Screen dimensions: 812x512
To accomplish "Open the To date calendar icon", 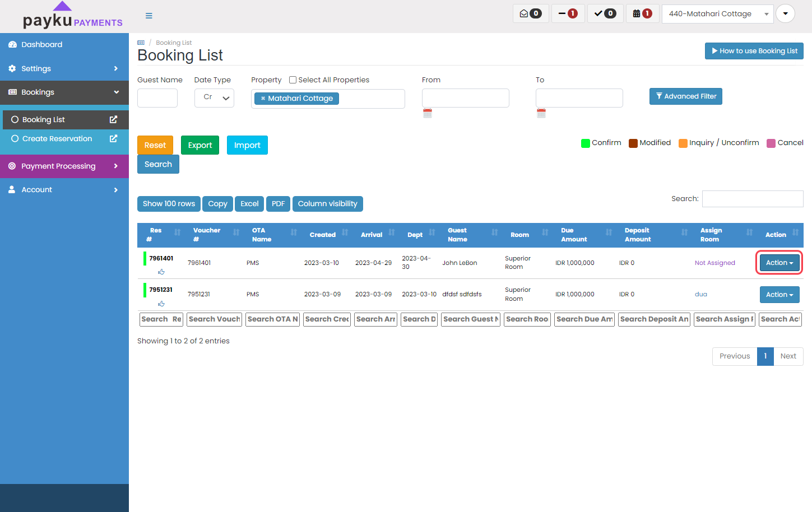I will [x=541, y=113].
